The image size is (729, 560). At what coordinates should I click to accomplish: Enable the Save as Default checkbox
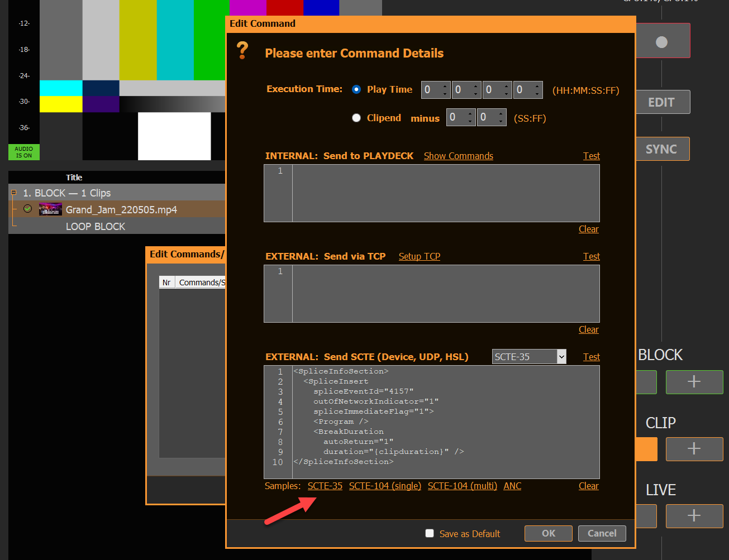point(430,533)
